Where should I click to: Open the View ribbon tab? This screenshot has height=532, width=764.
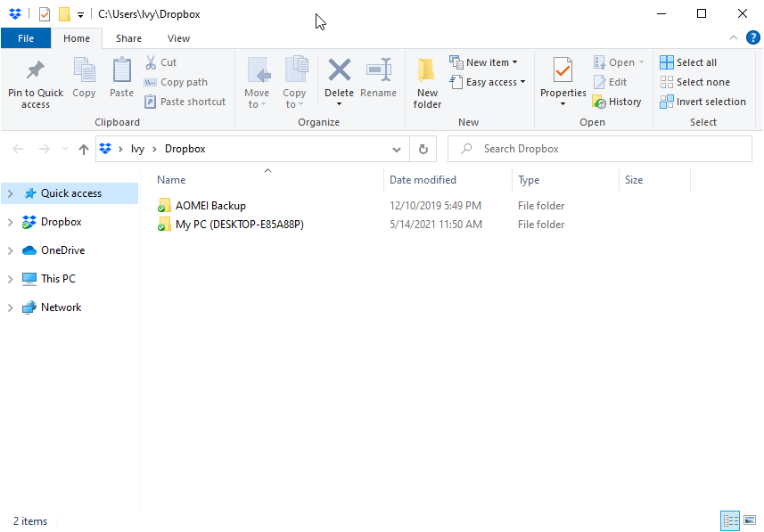tap(178, 38)
